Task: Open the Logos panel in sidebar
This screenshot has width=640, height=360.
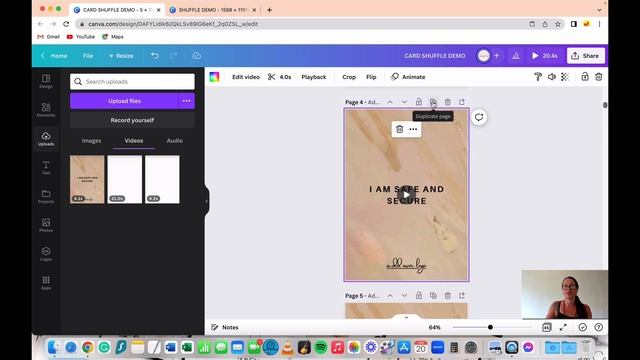Action: [46, 254]
